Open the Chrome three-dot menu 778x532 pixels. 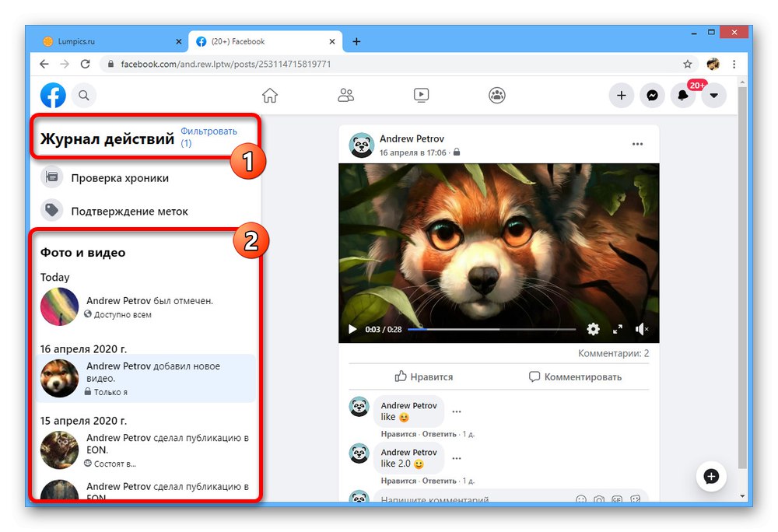[734, 64]
